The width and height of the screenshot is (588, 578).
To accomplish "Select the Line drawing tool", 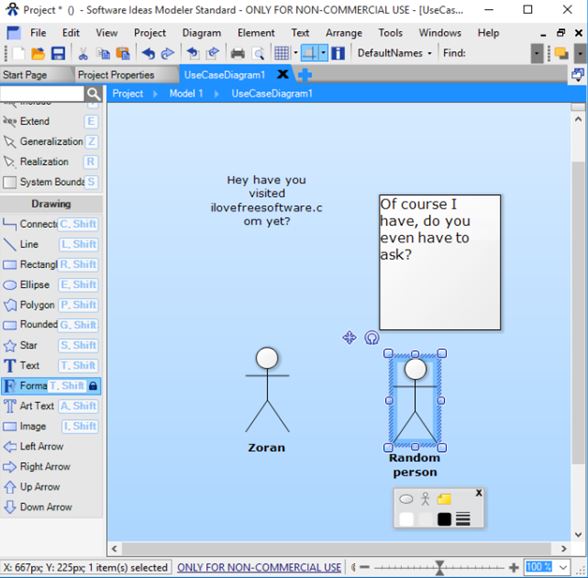I will 50,245.
